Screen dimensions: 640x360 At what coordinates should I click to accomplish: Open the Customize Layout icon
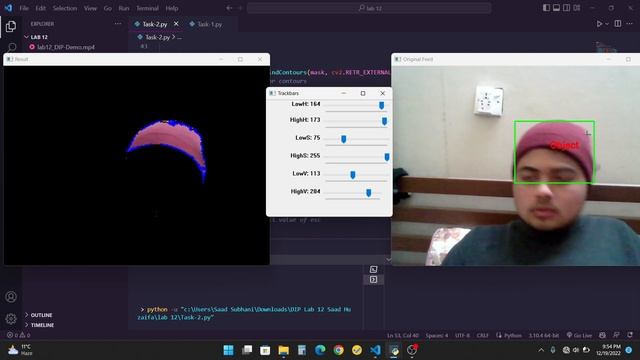577,8
